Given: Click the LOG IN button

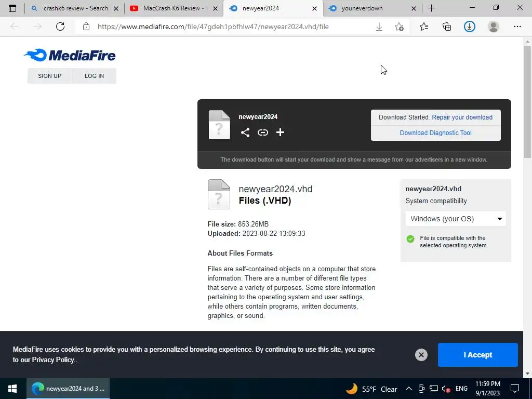Looking at the screenshot, I should tap(95, 76).
